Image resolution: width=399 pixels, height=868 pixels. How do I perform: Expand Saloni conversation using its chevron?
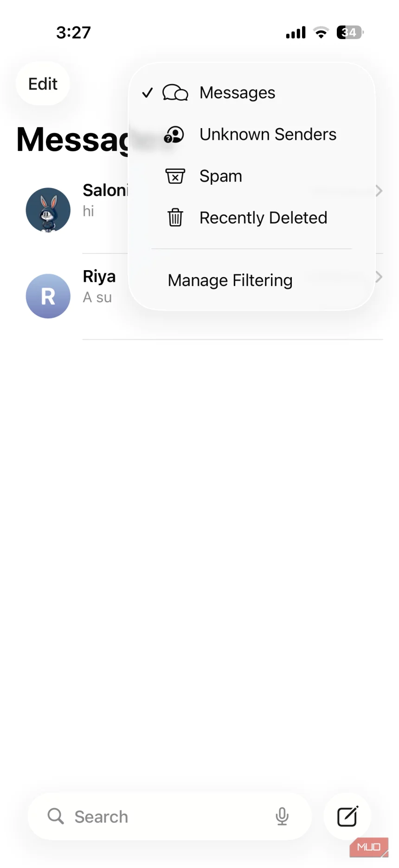point(379,191)
